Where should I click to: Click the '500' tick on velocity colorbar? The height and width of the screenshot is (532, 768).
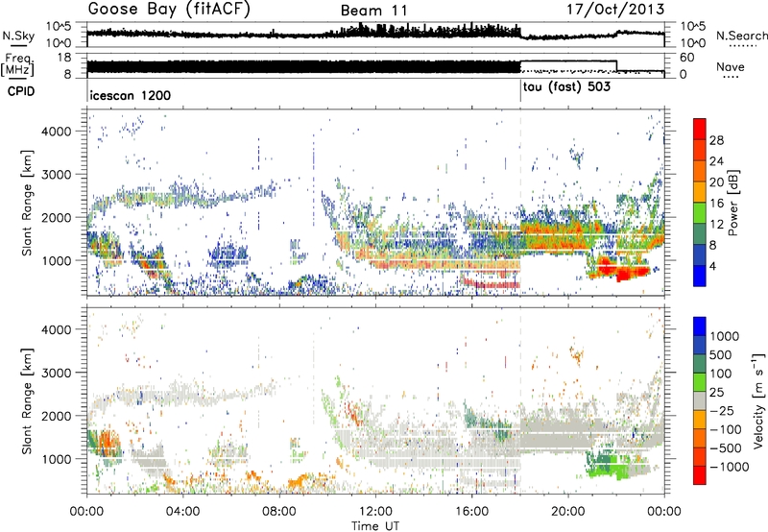coord(720,354)
